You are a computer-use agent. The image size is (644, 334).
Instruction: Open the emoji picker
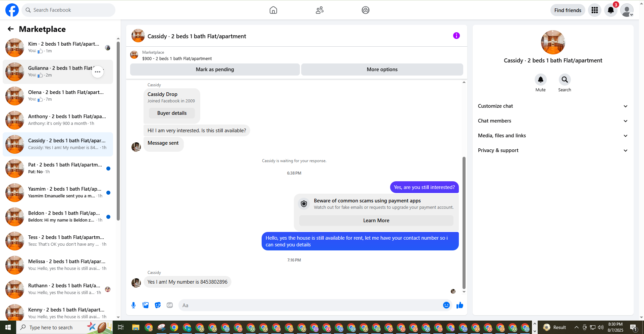(x=446, y=305)
